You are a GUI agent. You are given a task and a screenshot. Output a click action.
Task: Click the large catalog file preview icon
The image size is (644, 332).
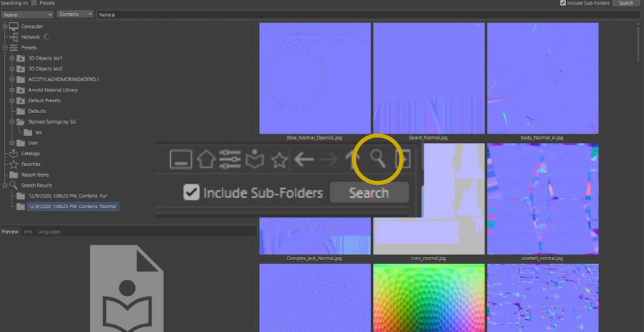tap(127, 289)
